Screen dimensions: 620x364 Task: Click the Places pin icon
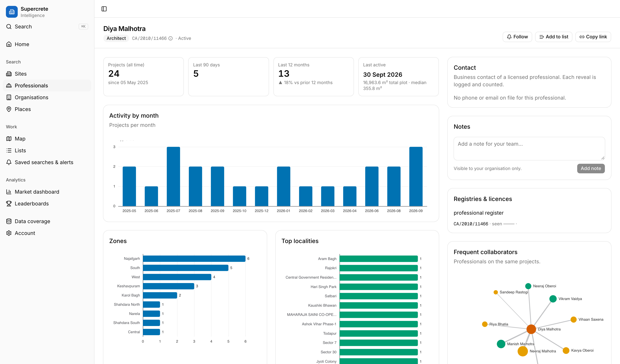(9, 109)
